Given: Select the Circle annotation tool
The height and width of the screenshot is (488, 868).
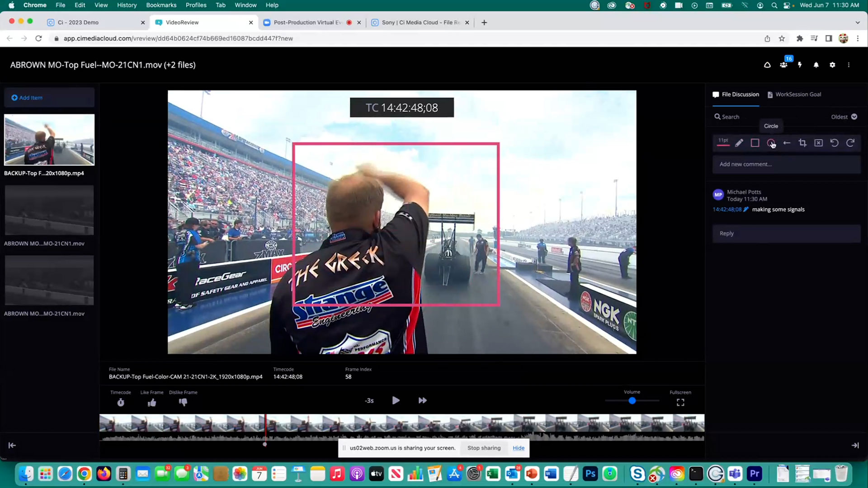Looking at the screenshot, I should click(771, 143).
